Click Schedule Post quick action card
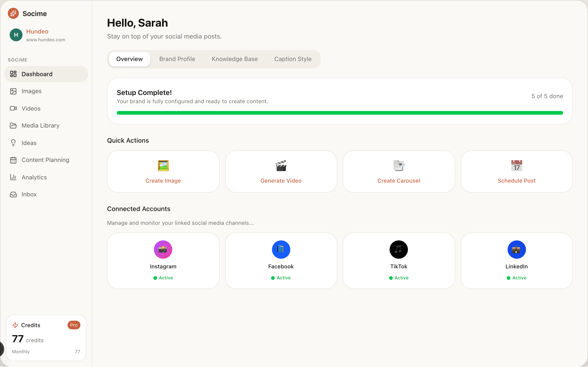 pos(516,172)
